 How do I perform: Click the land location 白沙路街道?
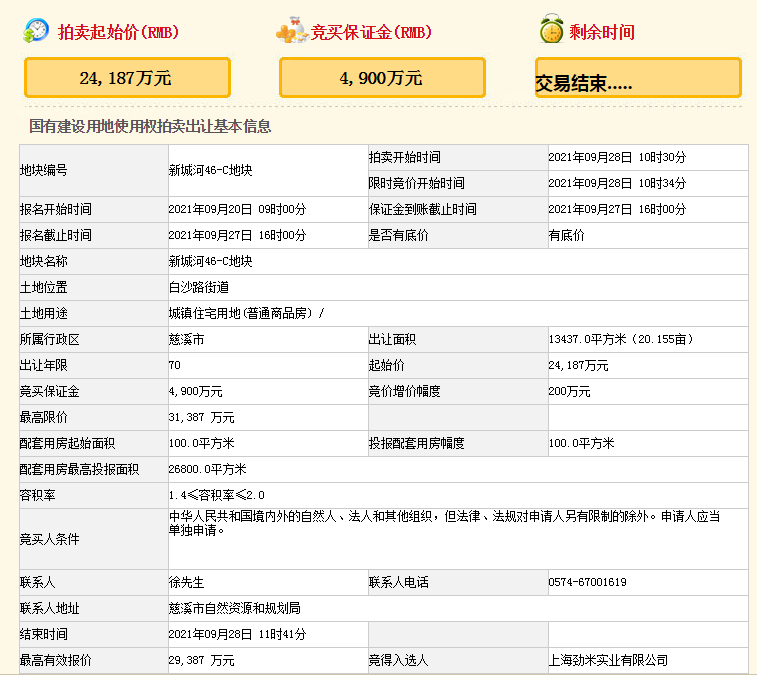click(199, 287)
